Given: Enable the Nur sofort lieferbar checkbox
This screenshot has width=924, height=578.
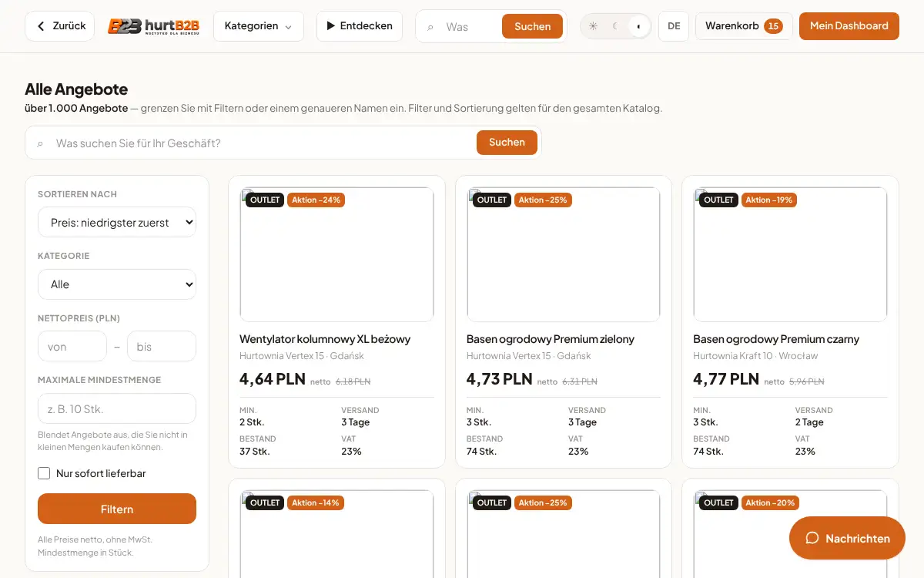Looking at the screenshot, I should [x=44, y=473].
